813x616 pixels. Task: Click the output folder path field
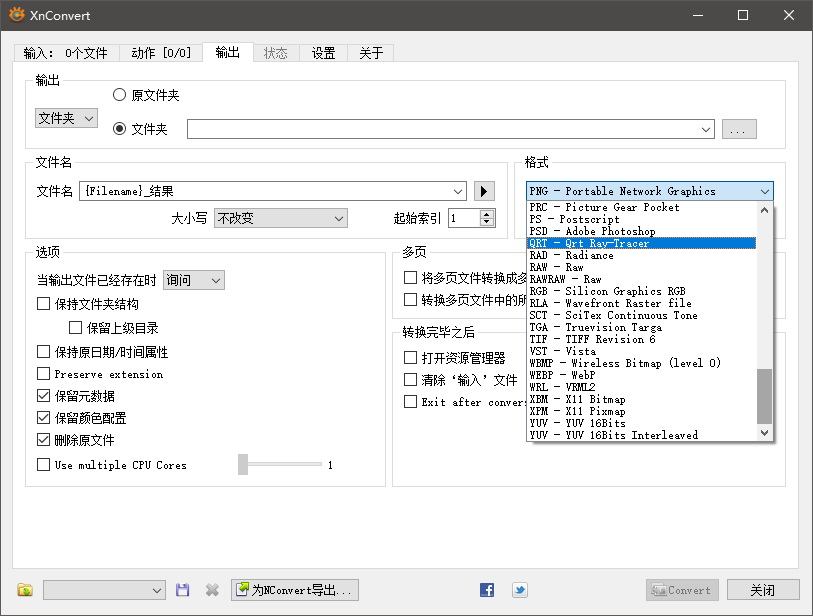450,129
